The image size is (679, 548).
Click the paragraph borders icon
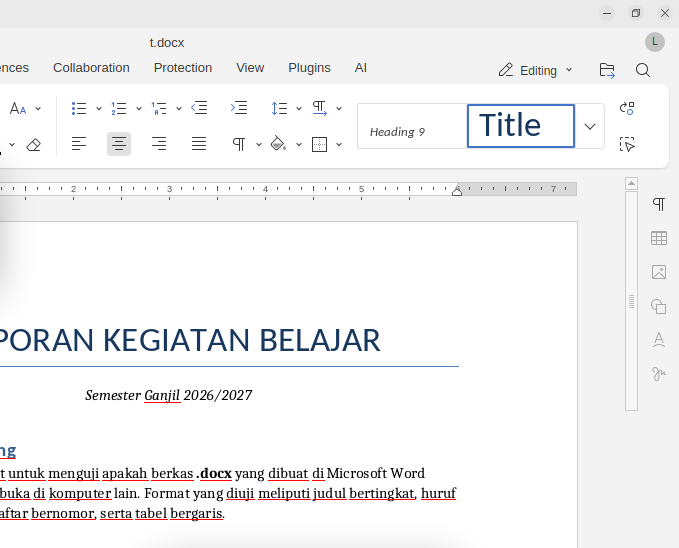tap(320, 144)
